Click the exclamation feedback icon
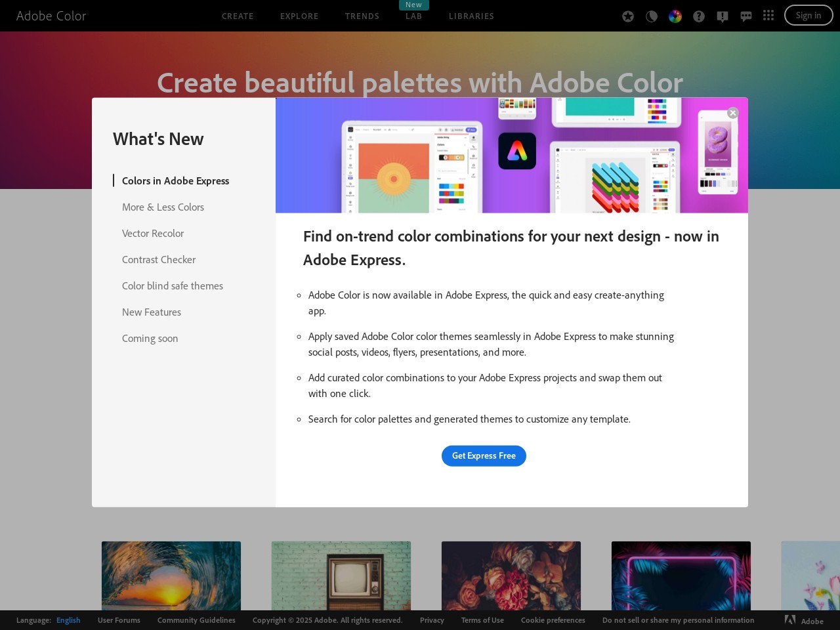Image resolution: width=840 pixels, height=630 pixels. pyautogui.click(x=723, y=16)
